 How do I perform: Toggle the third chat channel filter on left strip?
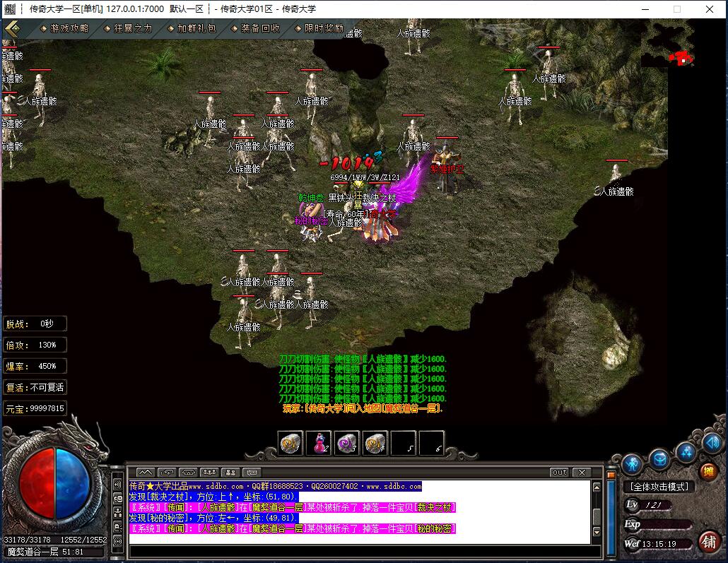point(118,514)
